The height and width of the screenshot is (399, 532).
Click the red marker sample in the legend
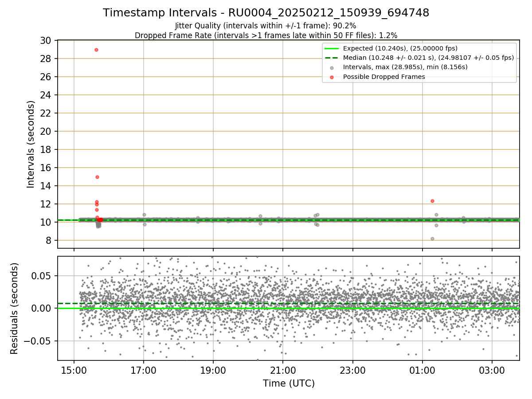(x=332, y=77)
